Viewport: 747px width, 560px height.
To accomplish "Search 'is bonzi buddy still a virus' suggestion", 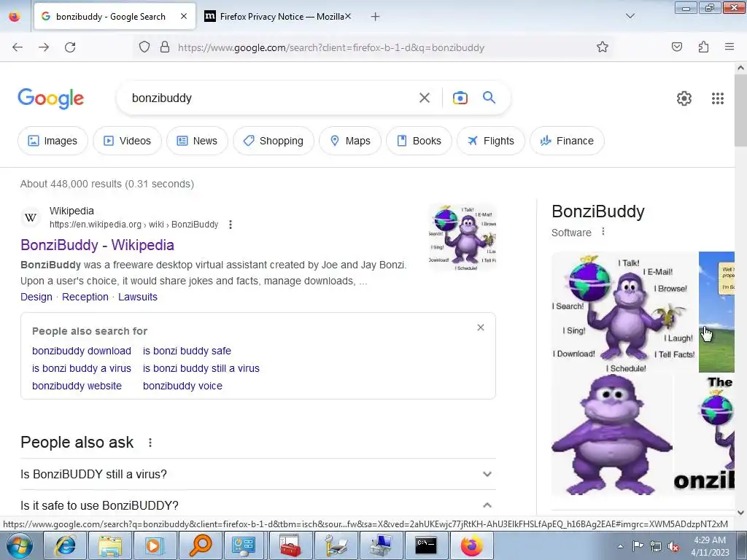I will click(x=201, y=368).
